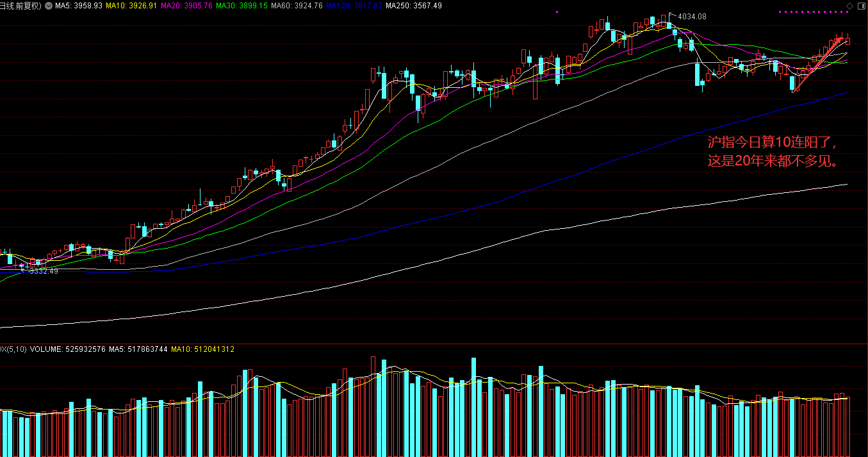Click the 4034.08 high price marker
The width and height of the screenshot is (868, 457).
(x=692, y=17)
